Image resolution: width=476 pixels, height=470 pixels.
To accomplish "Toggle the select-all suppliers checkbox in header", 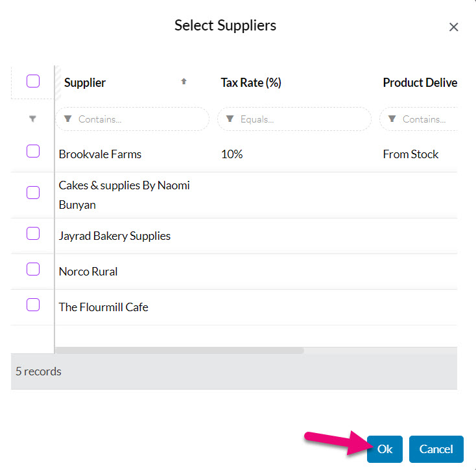I will pos(33,81).
